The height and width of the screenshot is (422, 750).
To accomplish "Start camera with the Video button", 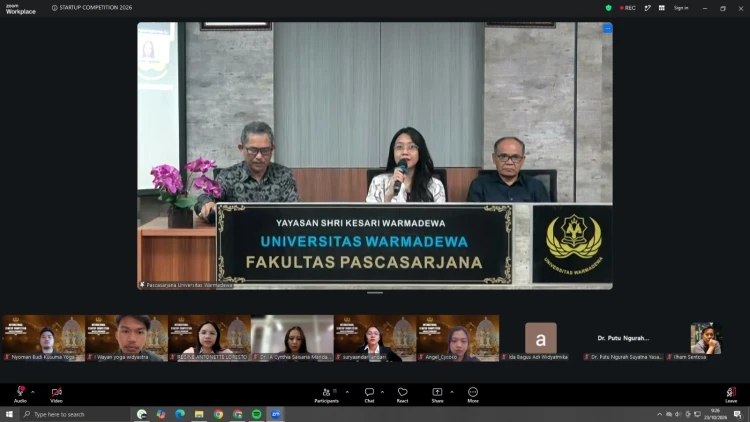I will click(x=56, y=395).
